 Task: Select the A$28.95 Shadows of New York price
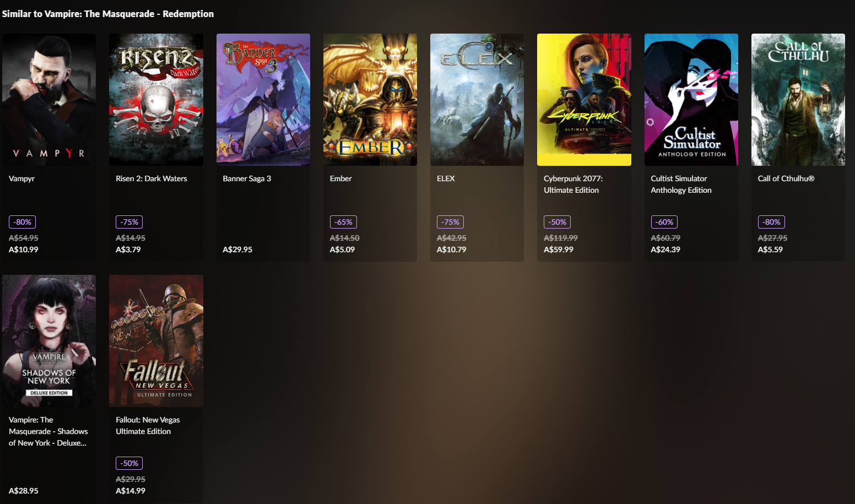(x=24, y=491)
